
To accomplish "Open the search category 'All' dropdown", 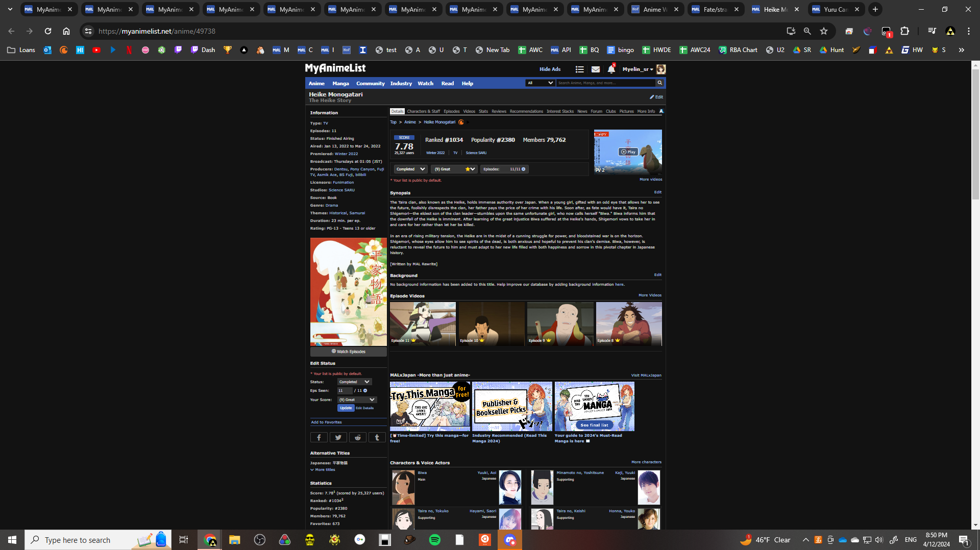I will pyautogui.click(x=540, y=83).
